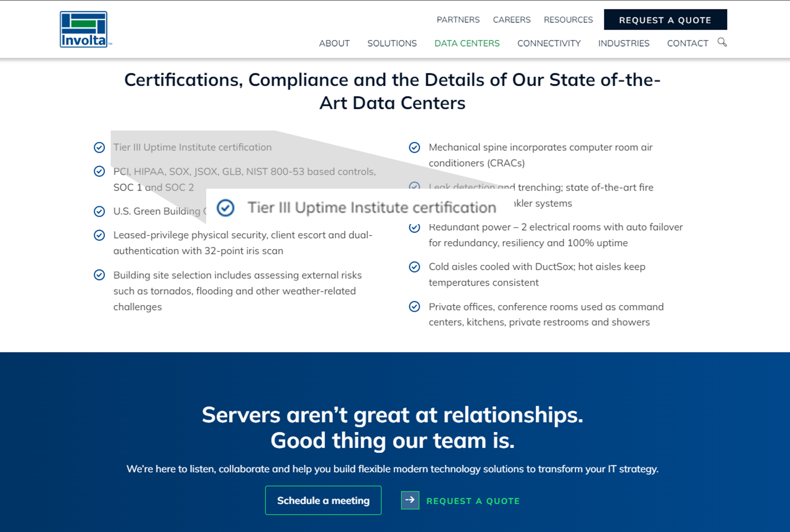
Task: Click the arrow icon beside Request a Quote
Action: click(x=410, y=500)
